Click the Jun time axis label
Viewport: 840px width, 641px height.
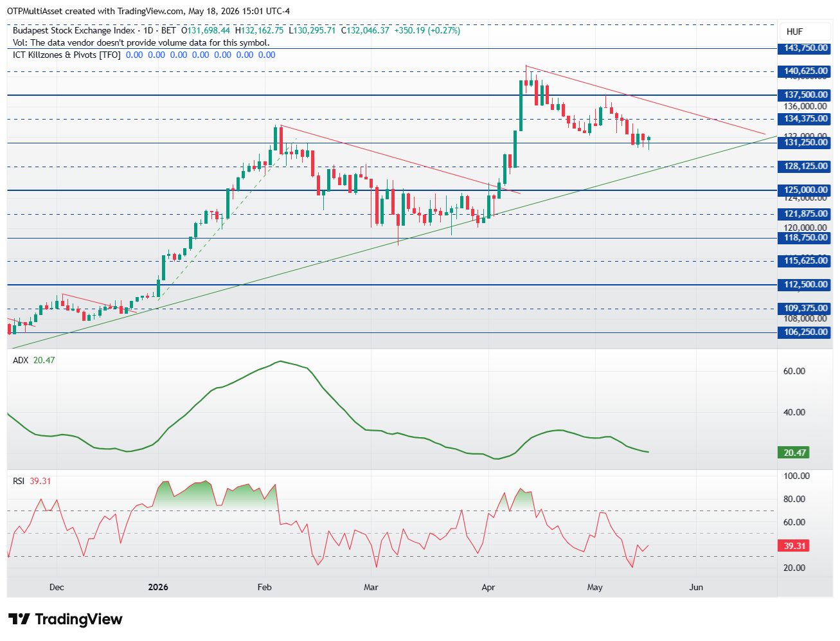(x=696, y=587)
